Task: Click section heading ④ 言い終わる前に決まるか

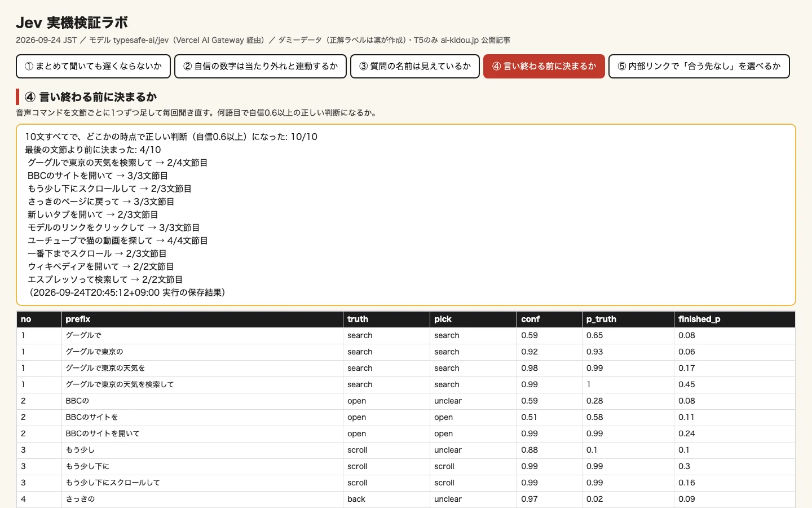Action: tap(91, 97)
